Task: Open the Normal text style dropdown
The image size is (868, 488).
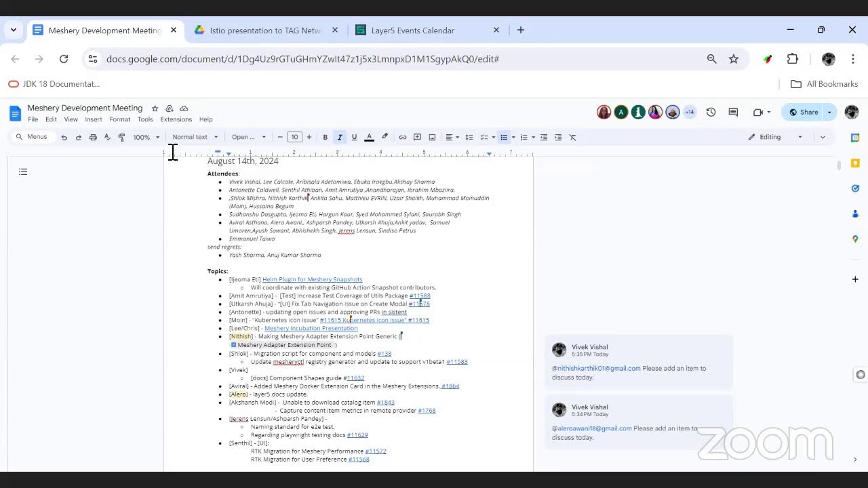Action: pyautogui.click(x=195, y=137)
